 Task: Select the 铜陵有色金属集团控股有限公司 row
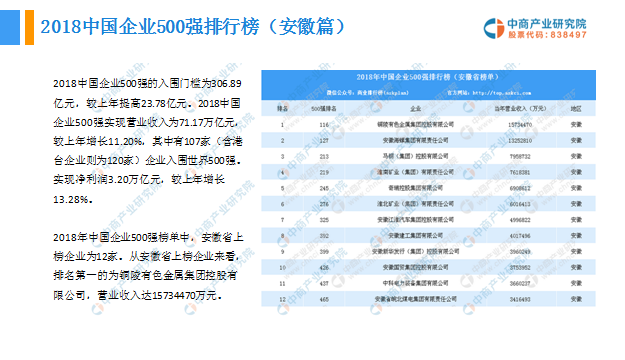428,124
